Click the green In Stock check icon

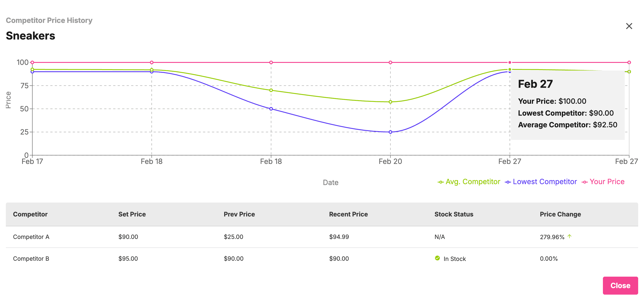click(437, 258)
